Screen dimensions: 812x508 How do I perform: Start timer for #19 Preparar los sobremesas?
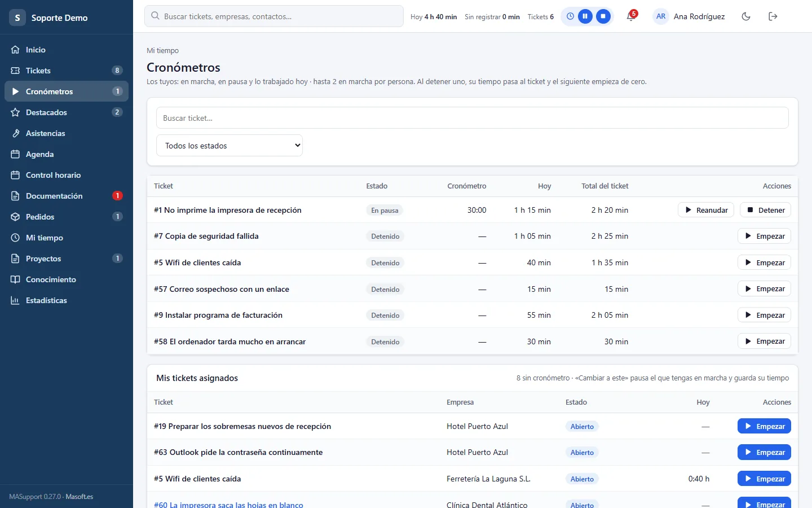click(764, 426)
